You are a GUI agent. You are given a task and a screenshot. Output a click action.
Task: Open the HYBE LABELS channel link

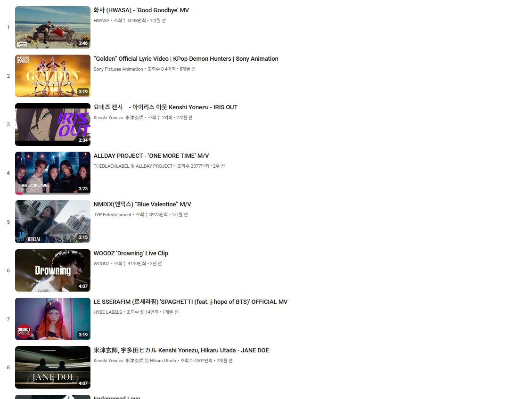pos(107,312)
